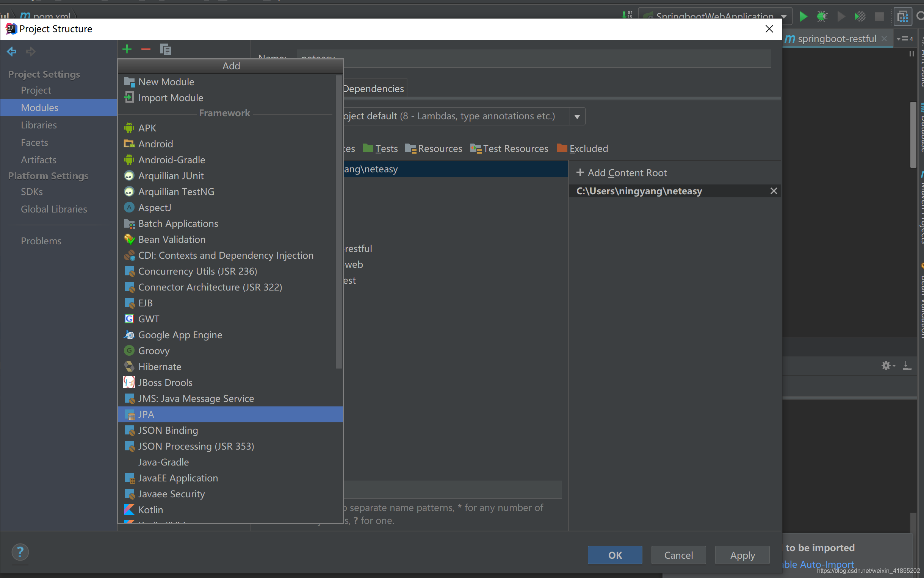
Task: Click the Copy module icon
Action: click(x=165, y=49)
